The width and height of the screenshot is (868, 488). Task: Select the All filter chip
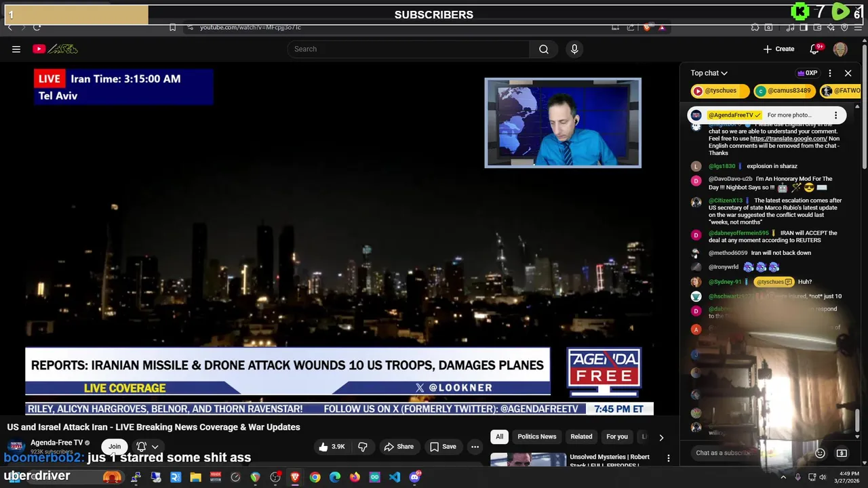499,436
